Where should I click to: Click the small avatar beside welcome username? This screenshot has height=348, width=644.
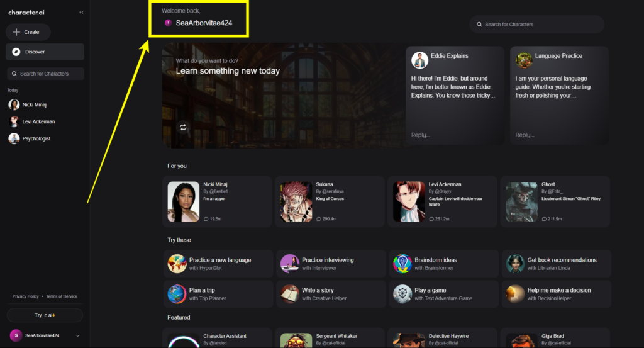click(168, 23)
